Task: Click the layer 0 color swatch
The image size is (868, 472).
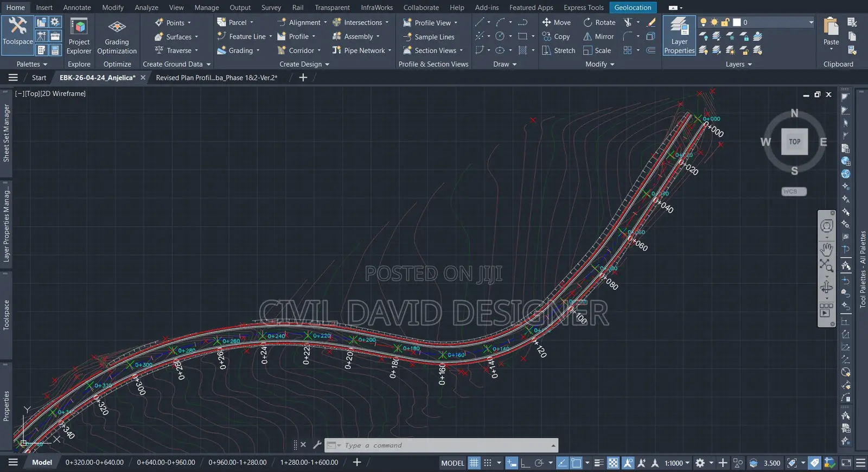Action: click(x=737, y=22)
